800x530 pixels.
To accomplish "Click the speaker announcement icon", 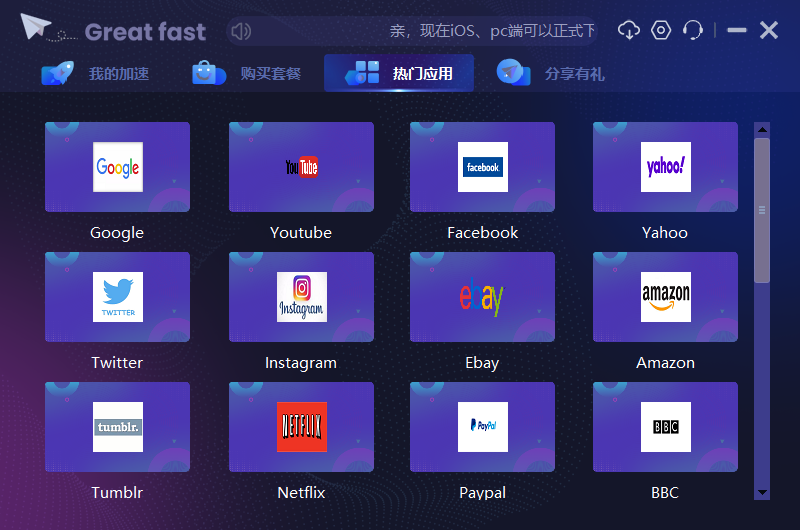I will [x=241, y=32].
